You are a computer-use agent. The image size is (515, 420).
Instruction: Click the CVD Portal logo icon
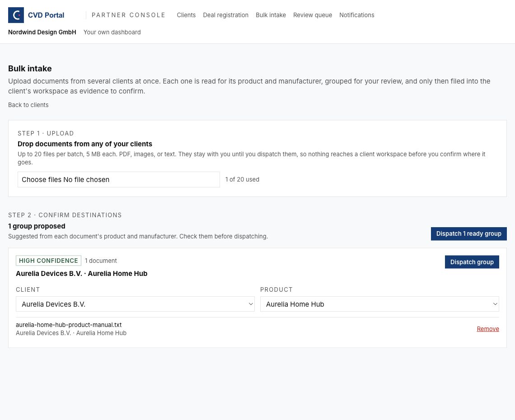[16, 15]
